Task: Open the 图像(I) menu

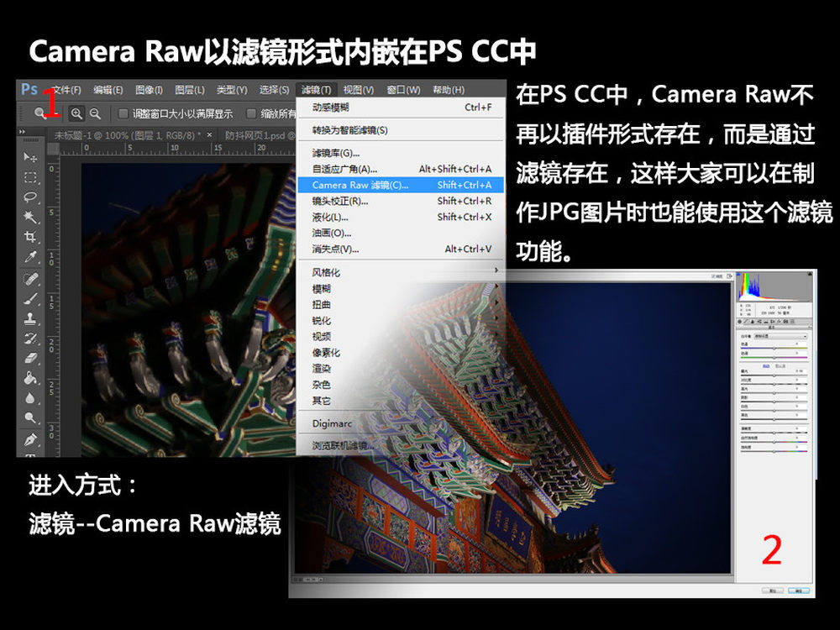Action: (x=149, y=90)
